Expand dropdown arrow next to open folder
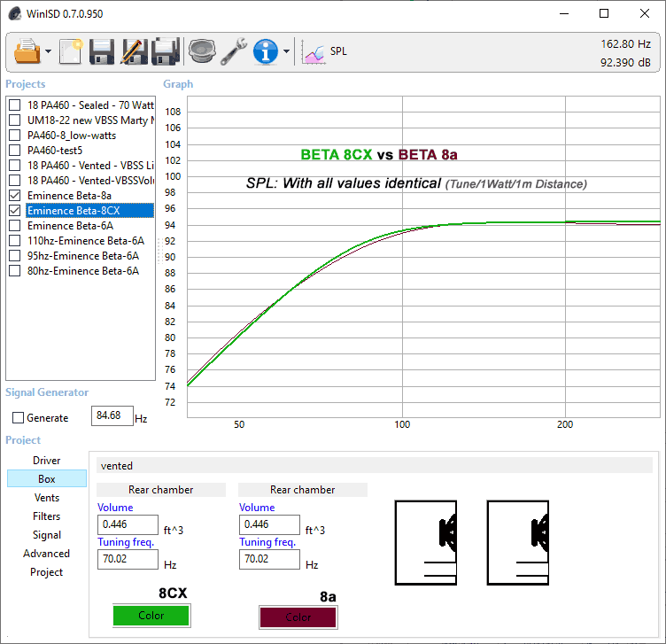 (49, 51)
